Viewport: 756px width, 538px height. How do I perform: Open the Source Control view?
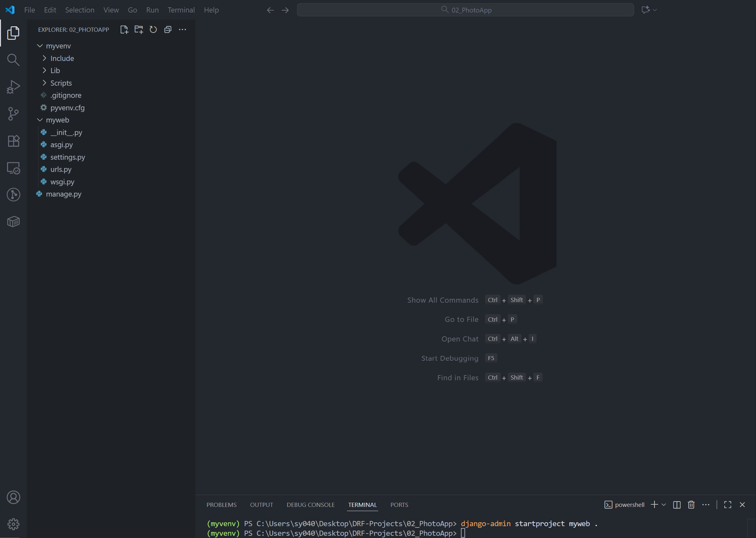tap(13, 114)
